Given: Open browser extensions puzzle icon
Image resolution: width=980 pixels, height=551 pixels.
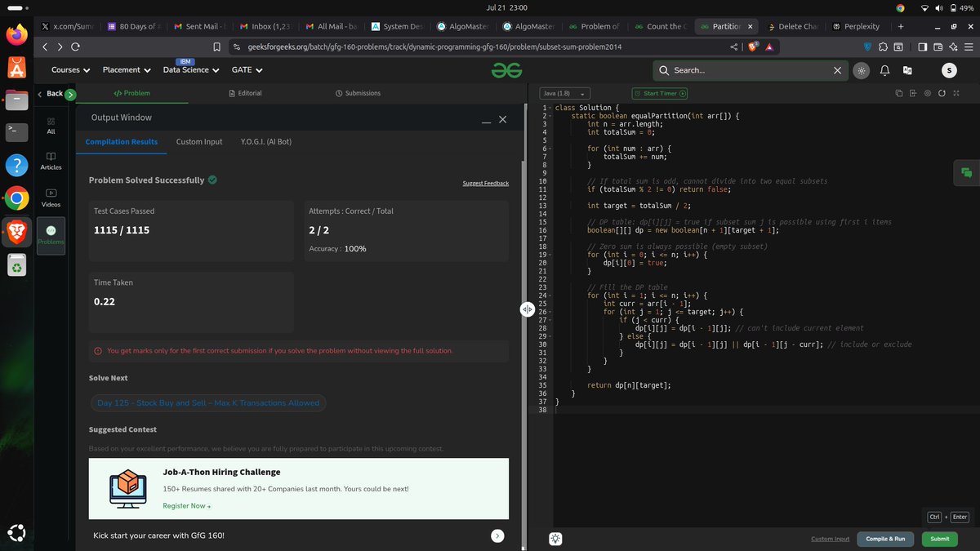Looking at the screenshot, I should pos(884,47).
